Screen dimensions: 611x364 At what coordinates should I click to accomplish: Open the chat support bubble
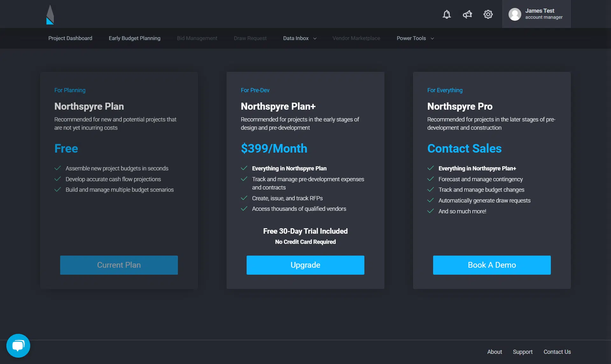pyautogui.click(x=18, y=346)
